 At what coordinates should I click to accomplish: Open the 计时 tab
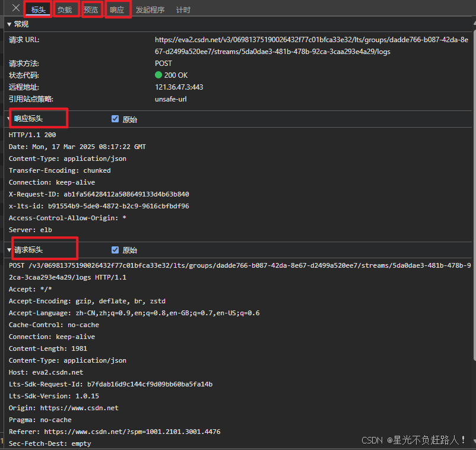coord(183,10)
